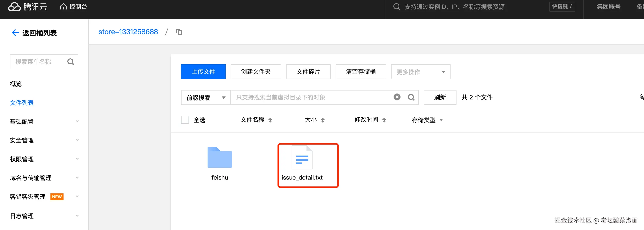Click the 快捷键 / shortcut badge
This screenshot has width=644, height=230.
(x=562, y=6)
